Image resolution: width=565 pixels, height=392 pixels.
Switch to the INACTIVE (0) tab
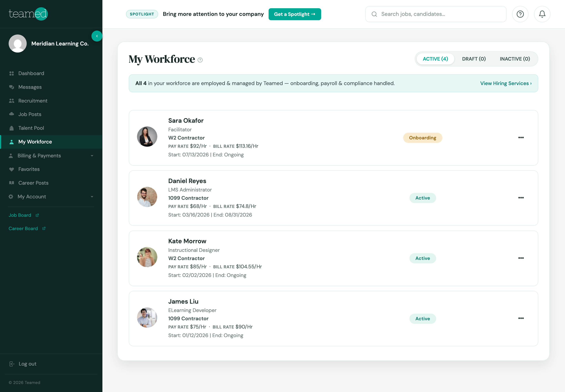point(515,59)
